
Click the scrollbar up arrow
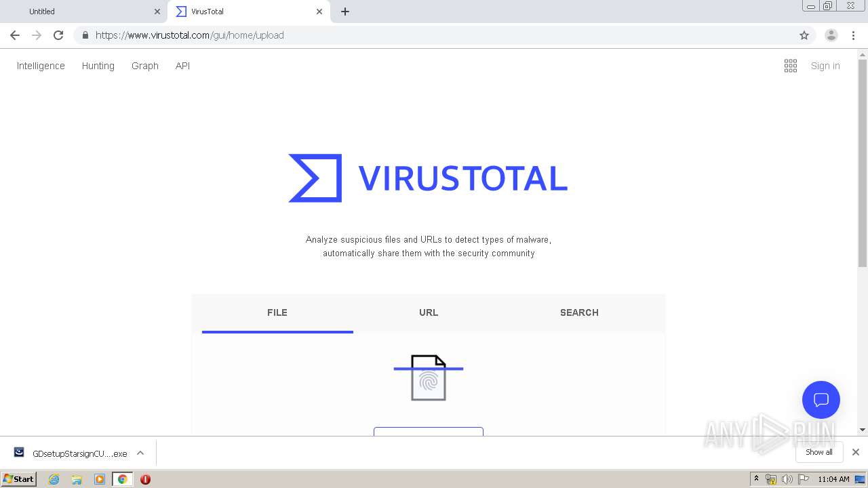(863, 54)
